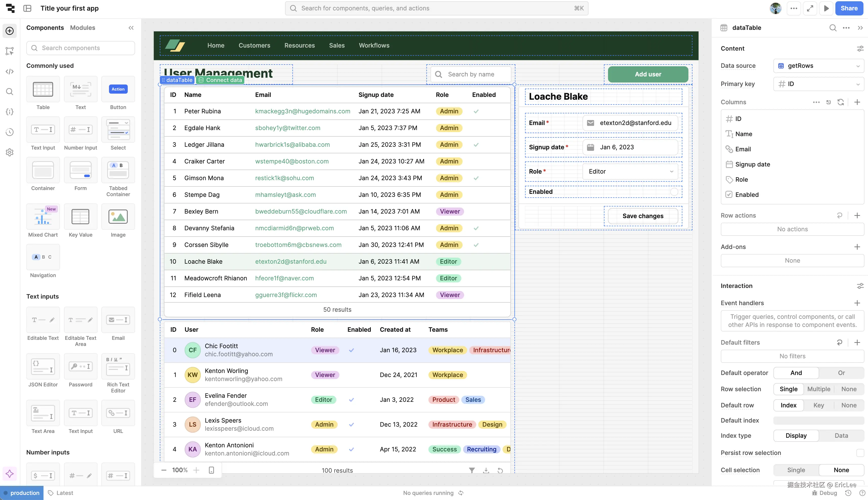Open the Data source getRows dropdown

pyautogui.click(x=819, y=66)
